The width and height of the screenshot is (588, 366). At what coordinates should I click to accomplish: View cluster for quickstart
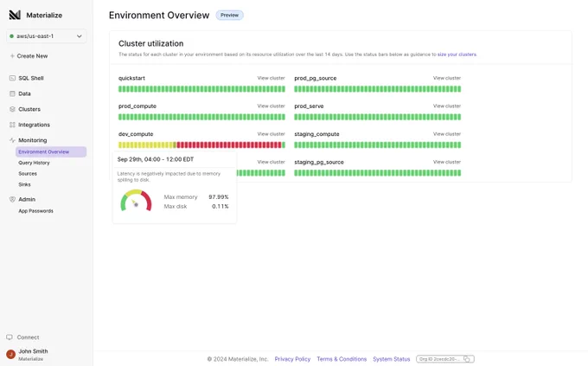(x=272, y=78)
